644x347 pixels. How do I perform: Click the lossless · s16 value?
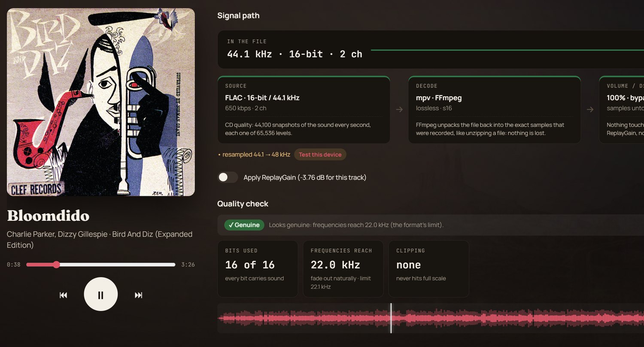pos(434,108)
